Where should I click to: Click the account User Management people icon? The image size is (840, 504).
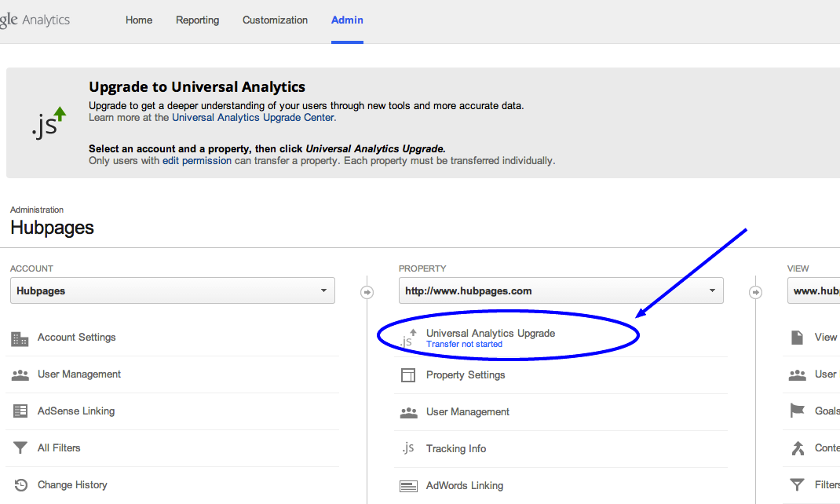(20, 375)
